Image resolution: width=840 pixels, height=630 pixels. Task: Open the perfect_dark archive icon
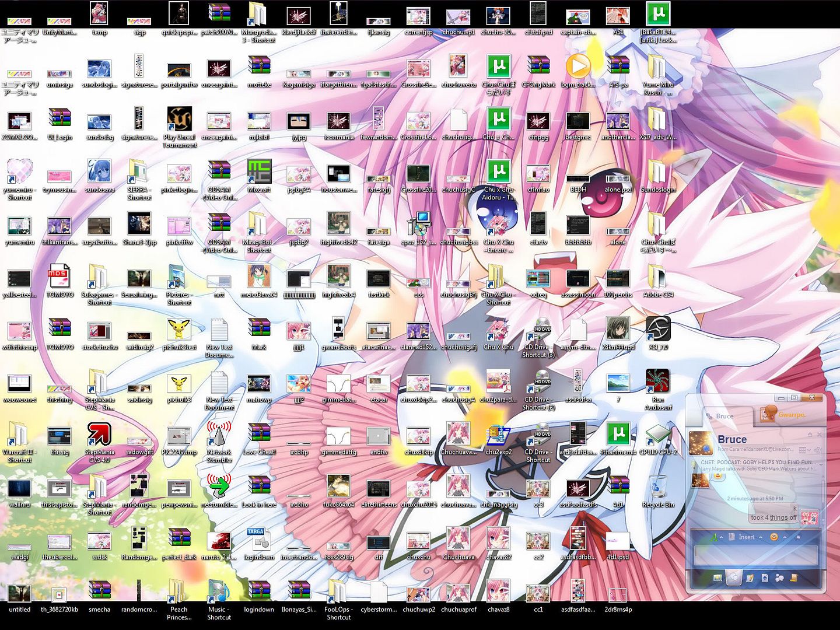coord(179,539)
